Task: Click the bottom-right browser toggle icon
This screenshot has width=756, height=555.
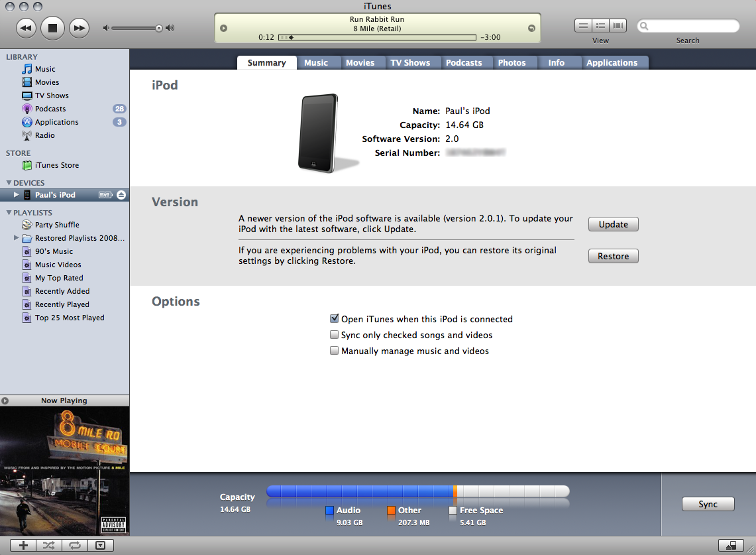Action: (731, 545)
